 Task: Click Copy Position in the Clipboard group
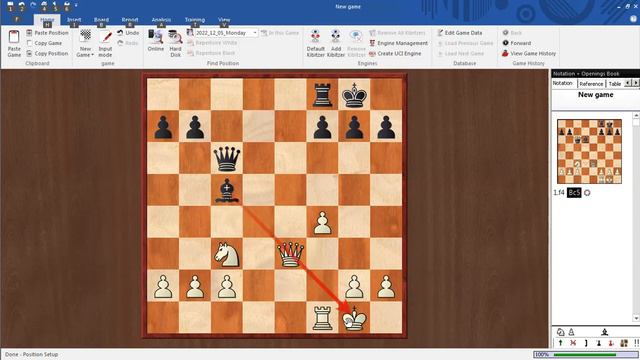[x=47, y=53]
